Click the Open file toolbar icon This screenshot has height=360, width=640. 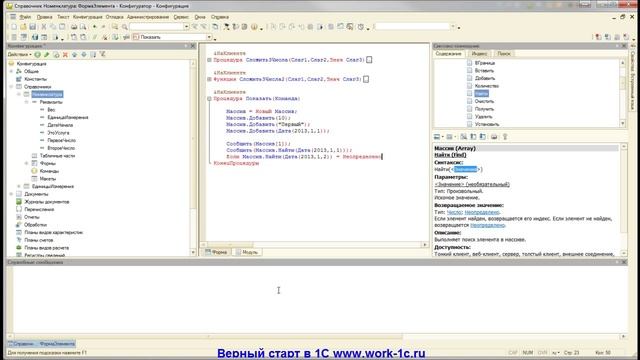[x=23, y=27]
